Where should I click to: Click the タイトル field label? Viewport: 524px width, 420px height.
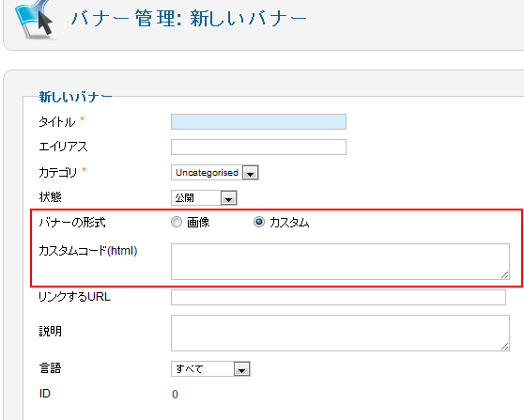(57, 122)
